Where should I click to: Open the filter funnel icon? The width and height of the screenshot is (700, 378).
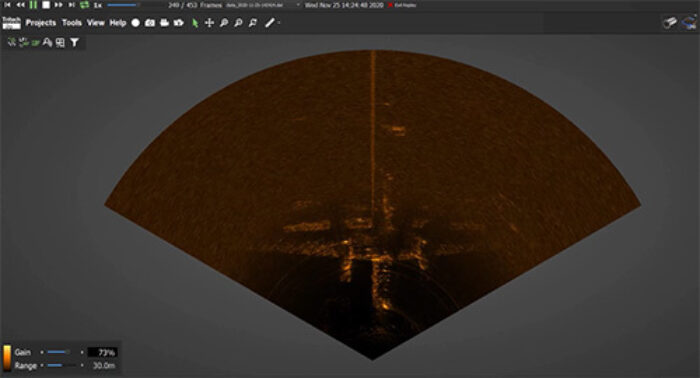75,42
